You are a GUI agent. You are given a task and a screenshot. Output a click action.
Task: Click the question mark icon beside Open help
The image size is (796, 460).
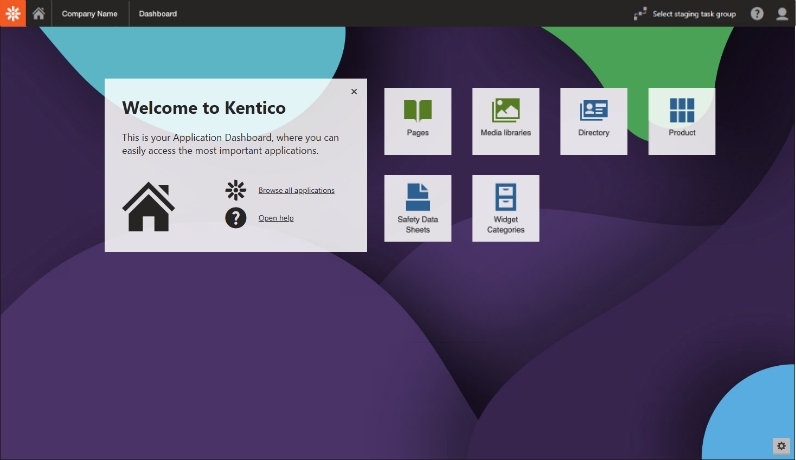coord(235,218)
